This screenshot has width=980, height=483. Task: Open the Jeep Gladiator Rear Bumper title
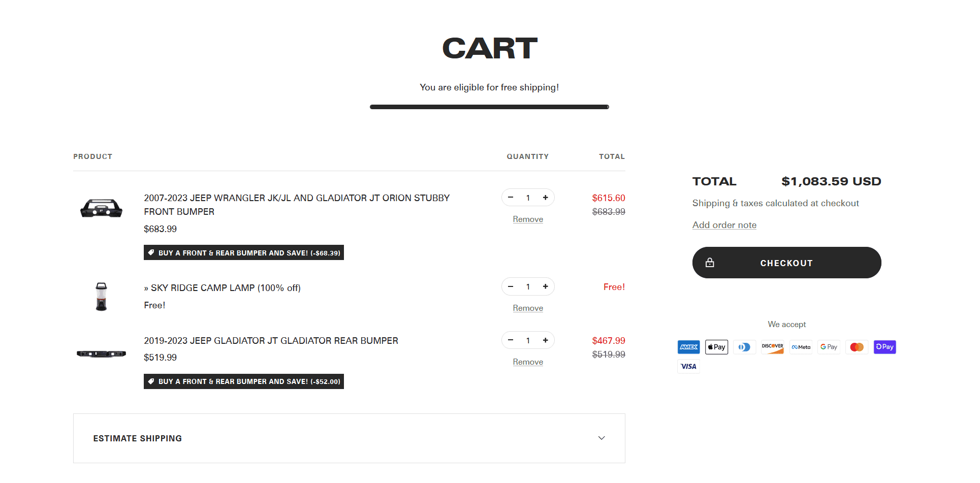pos(271,341)
